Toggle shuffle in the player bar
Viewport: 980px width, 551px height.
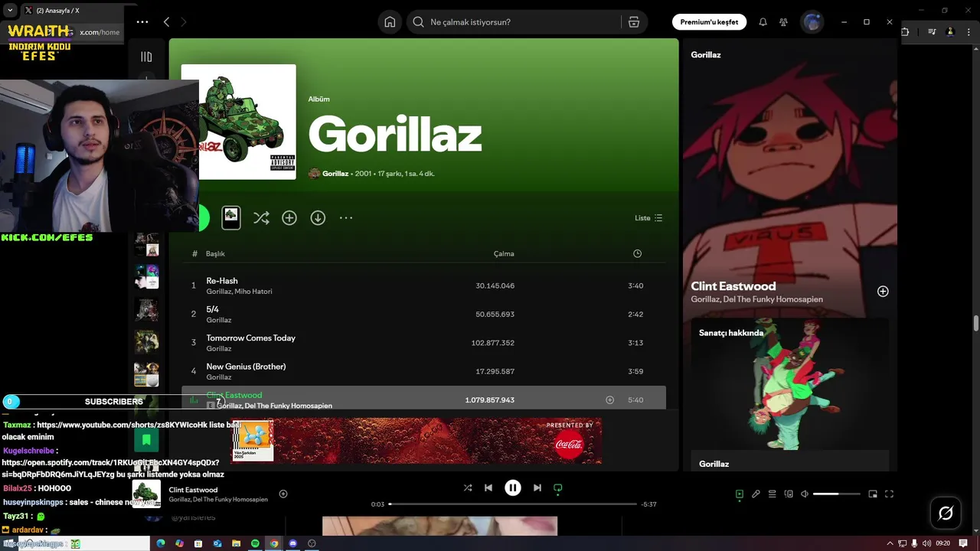pos(468,487)
